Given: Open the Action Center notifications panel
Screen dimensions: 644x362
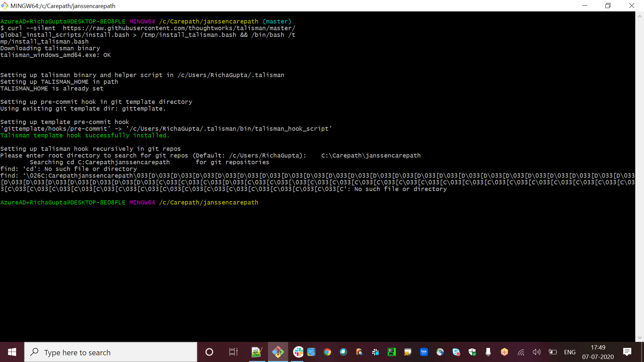Looking at the screenshot, I should pyautogui.click(x=627, y=352).
